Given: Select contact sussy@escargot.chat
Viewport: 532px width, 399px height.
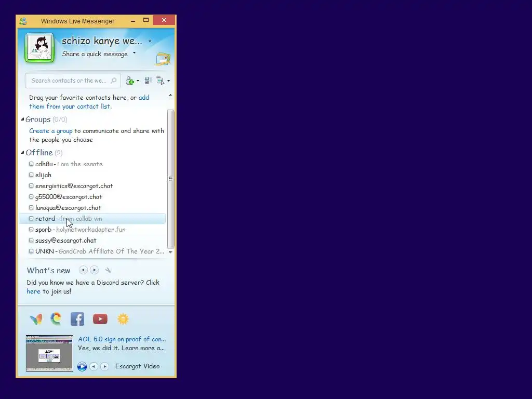Looking at the screenshot, I should click(x=92, y=240).
